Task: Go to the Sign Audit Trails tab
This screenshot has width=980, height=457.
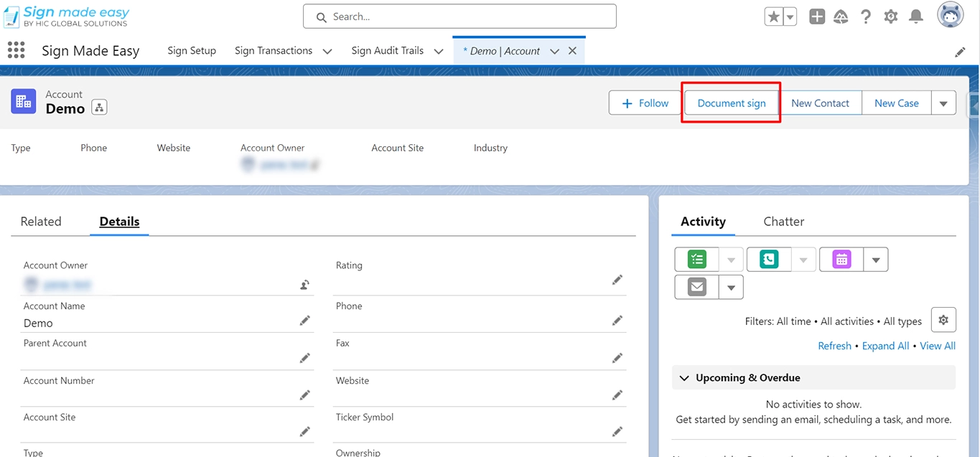Action: (x=388, y=50)
